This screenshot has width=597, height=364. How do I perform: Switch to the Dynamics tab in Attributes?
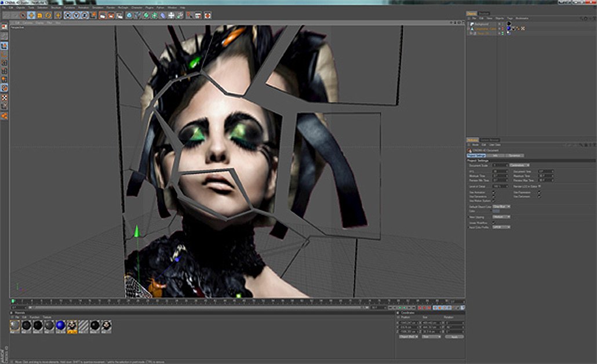click(514, 155)
